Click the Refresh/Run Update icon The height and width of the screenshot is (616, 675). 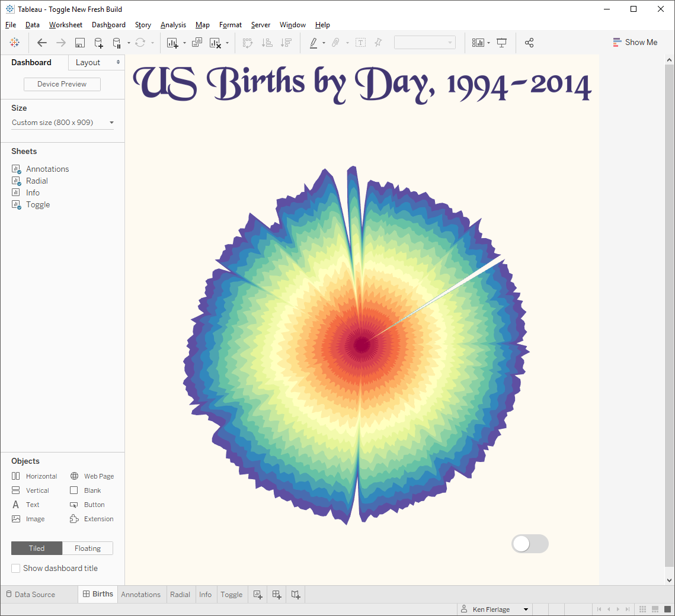tap(140, 42)
